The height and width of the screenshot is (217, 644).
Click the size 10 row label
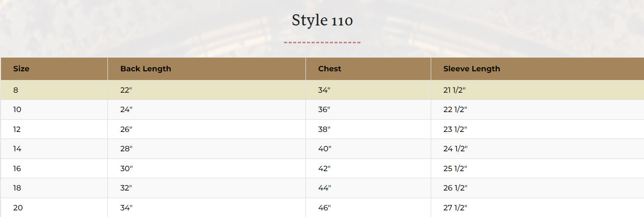coord(17,110)
